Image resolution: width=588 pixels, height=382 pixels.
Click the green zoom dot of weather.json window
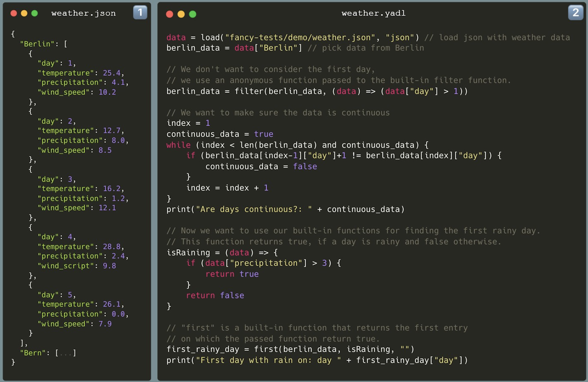click(x=35, y=13)
